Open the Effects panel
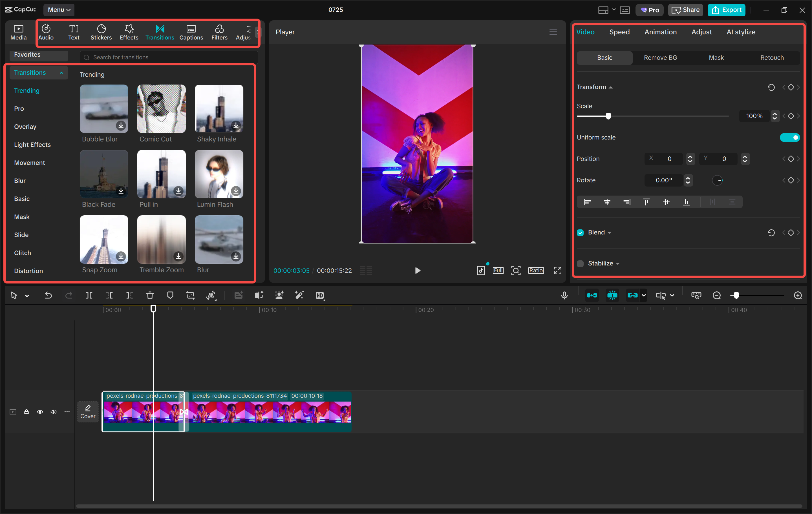Screen dimensions: 812x514 129,32
